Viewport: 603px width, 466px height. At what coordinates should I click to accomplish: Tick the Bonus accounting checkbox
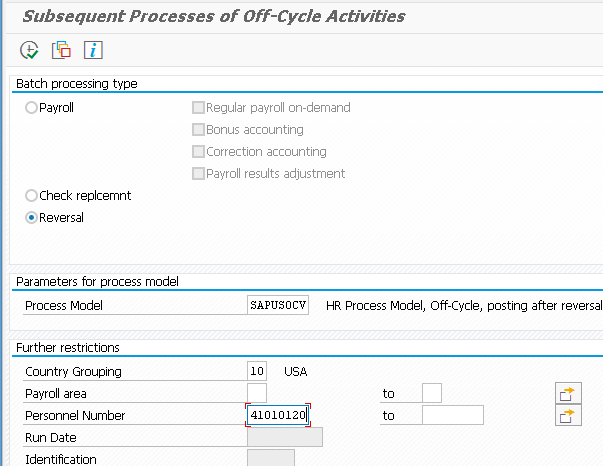198,130
